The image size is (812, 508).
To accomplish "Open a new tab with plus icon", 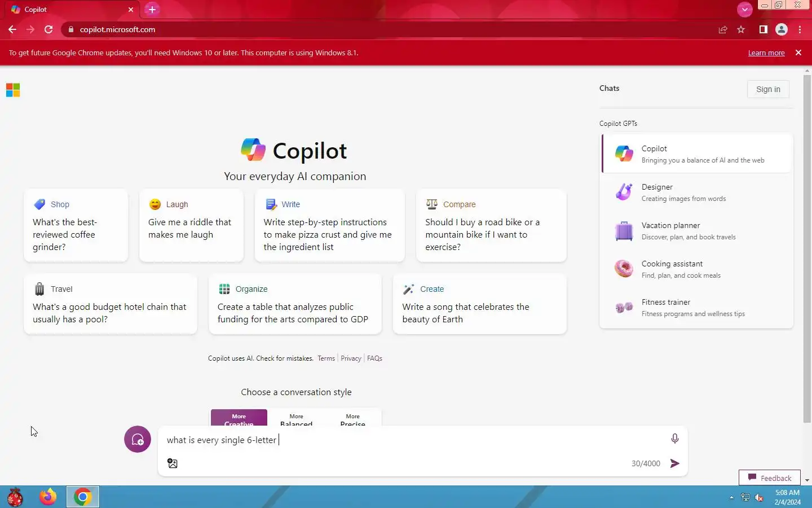I will click(152, 10).
